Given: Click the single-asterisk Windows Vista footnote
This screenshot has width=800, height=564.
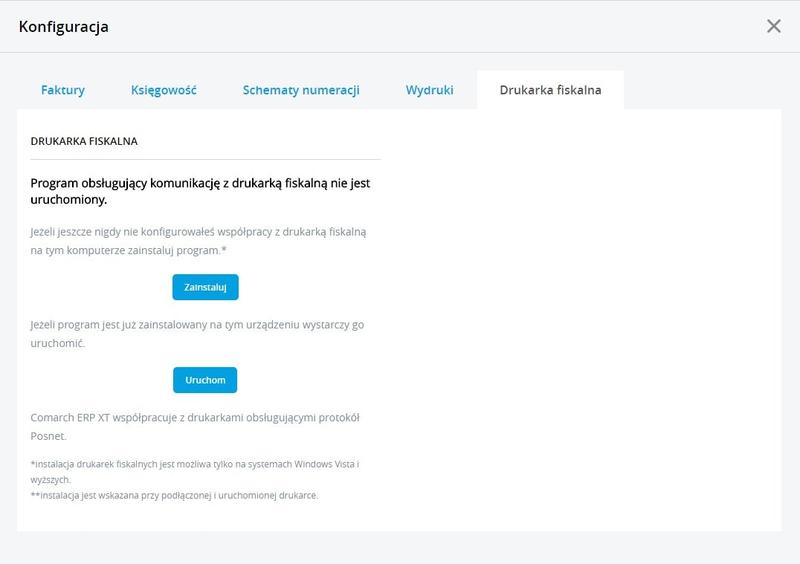Looking at the screenshot, I should click(194, 472).
